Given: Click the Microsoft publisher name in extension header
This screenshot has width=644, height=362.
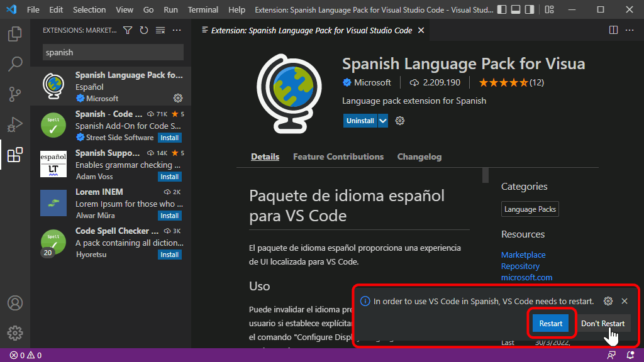Looking at the screenshot, I should tap(372, 82).
